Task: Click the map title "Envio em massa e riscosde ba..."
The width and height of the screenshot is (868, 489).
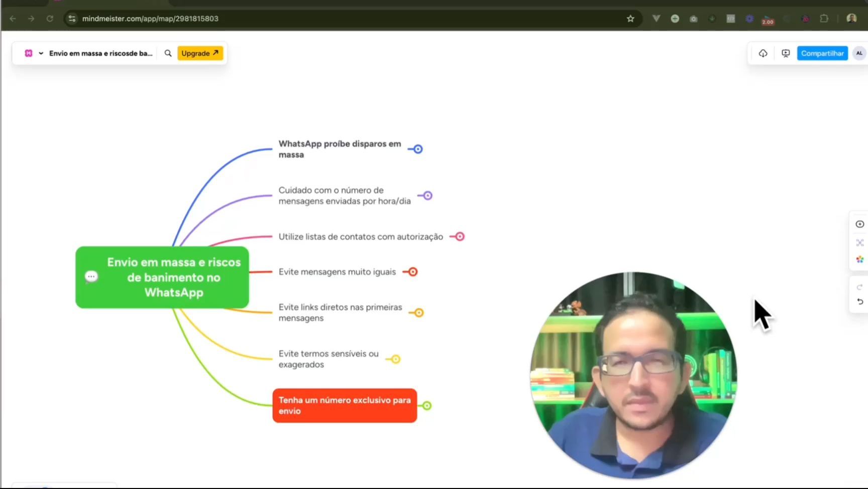Action: [x=100, y=53]
